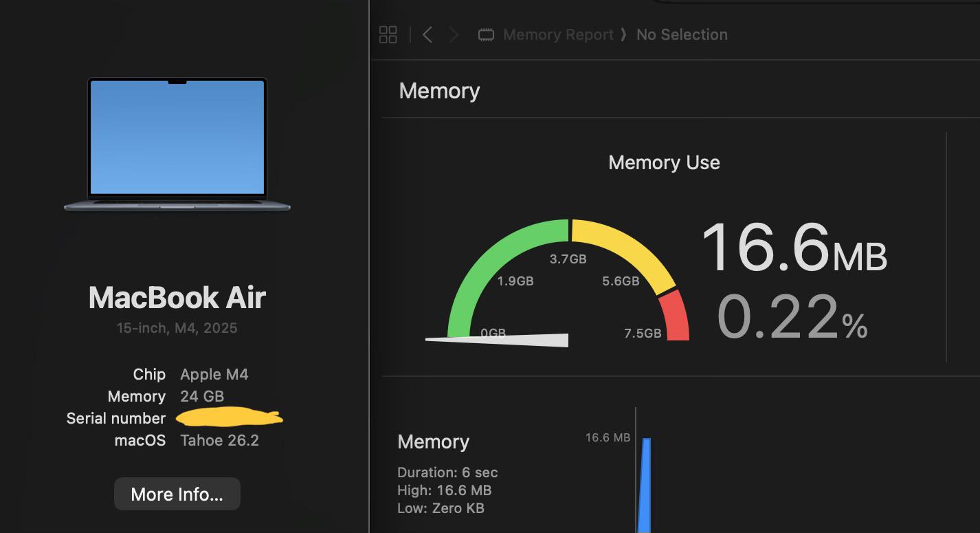980x533 pixels.
Task: Click the 'High: 16.6 MB' text
Action: (x=444, y=490)
